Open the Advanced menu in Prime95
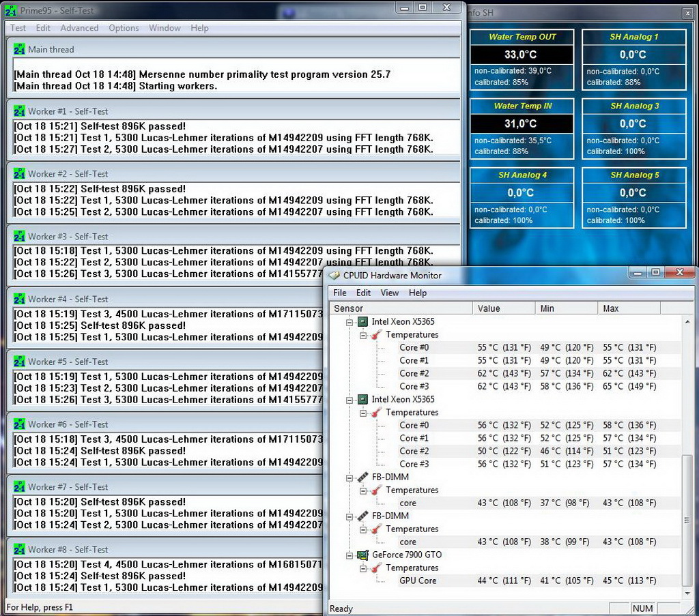 tap(79, 28)
